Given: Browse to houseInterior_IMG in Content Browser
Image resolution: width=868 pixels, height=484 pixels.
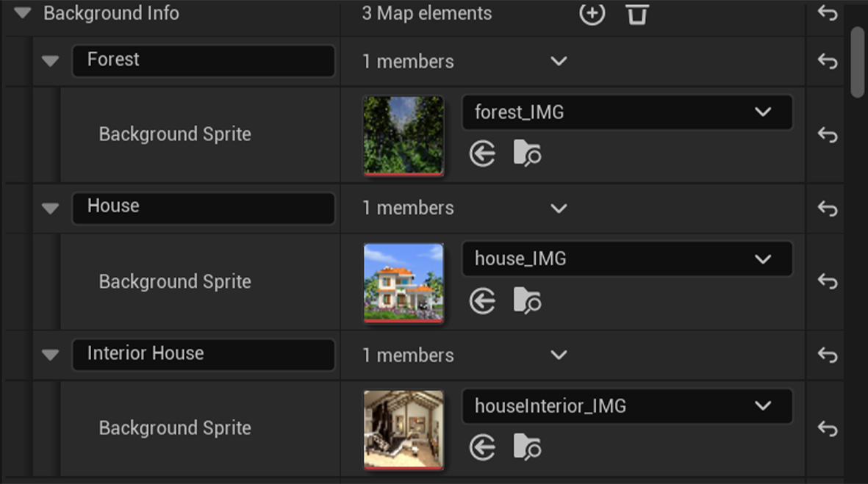Looking at the screenshot, I should coord(527,447).
